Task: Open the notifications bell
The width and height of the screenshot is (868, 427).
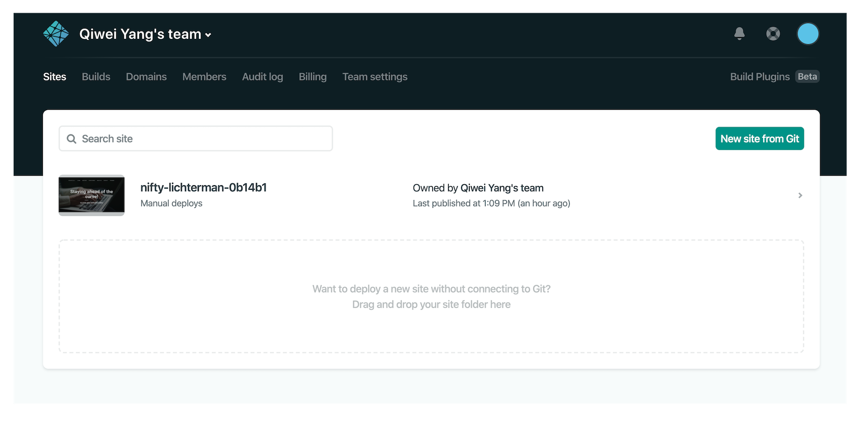Action: click(x=740, y=33)
